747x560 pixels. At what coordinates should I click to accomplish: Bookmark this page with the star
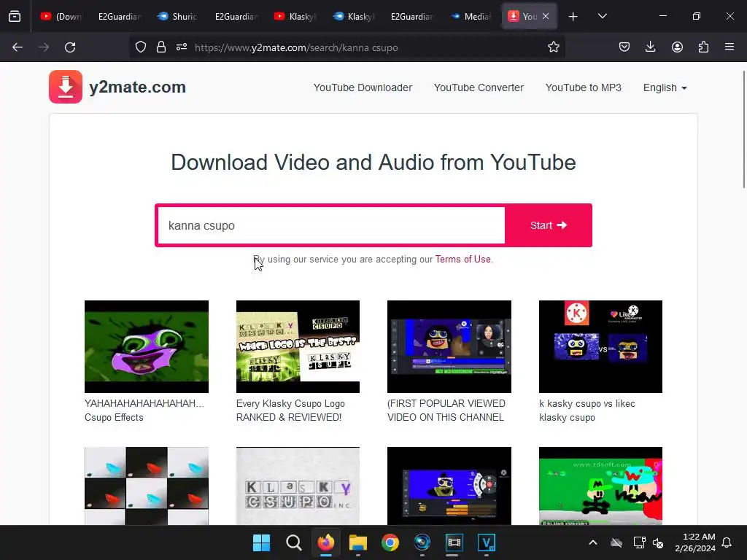click(x=553, y=47)
